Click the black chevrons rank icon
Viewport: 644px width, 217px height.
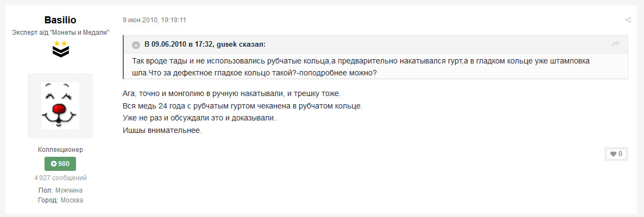60,52
